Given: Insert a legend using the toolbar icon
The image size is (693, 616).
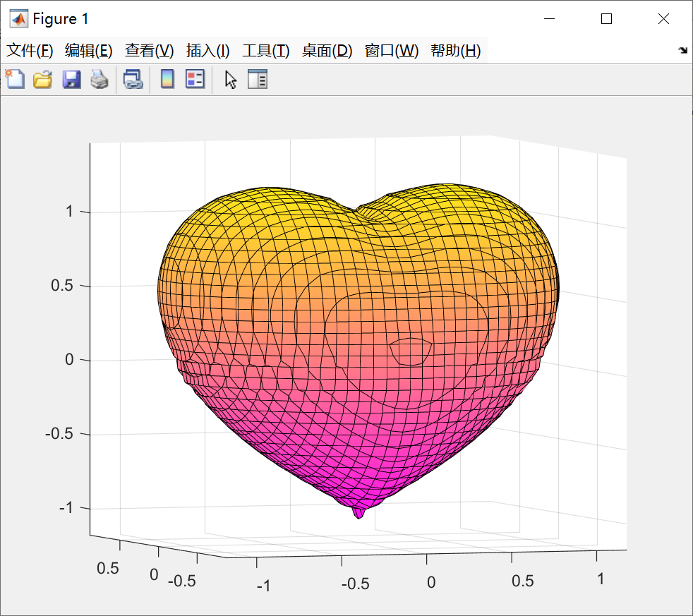Looking at the screenshot, I should tap(195, 79).
